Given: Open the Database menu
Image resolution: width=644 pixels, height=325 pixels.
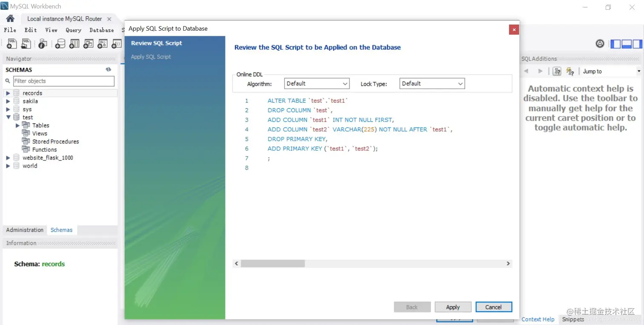Looking at the screenshot, I should pyautogui.click(x=101, y=30).
